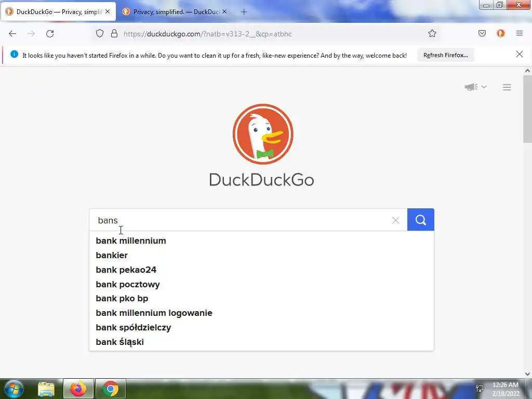The image size is (532, 399).
Task: Go back with the browser back arrow
Action: point(12,34)
